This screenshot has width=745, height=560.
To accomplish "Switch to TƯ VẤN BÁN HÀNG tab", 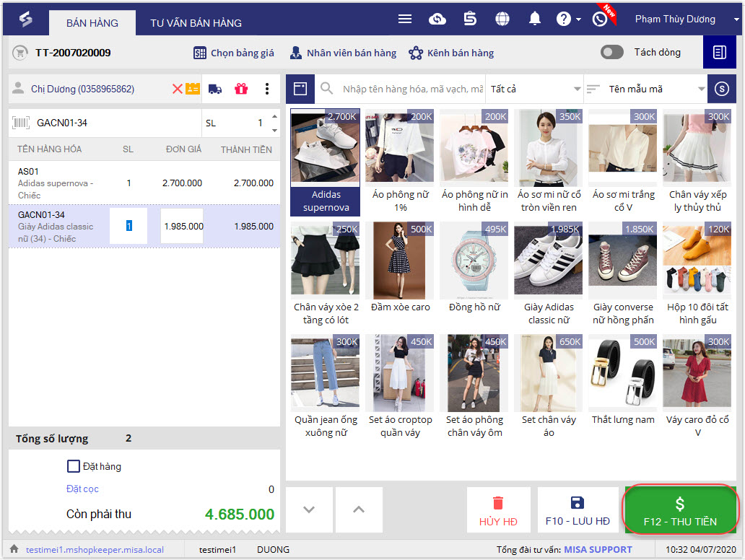I will (x=196, y=23).
